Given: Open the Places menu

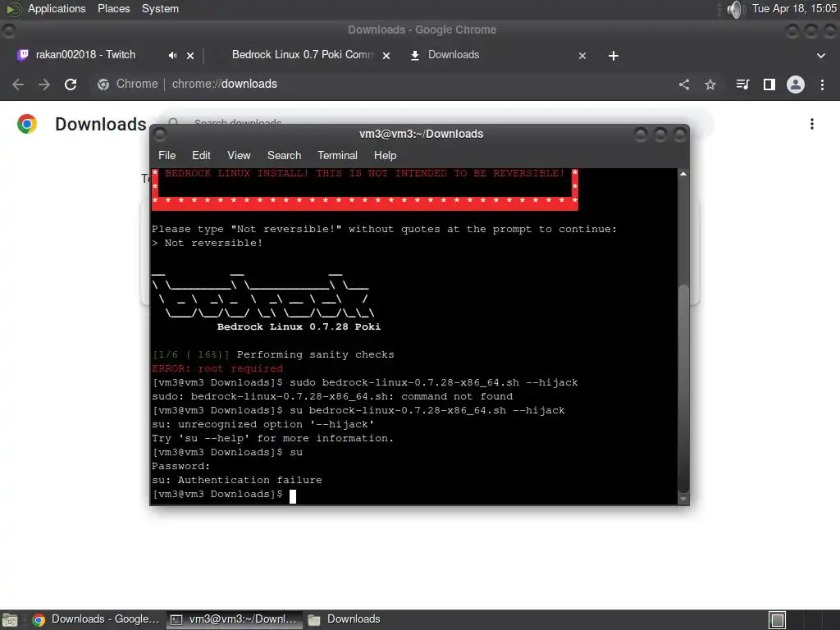Looking at the screenshot, I should [x=113, y=8].
